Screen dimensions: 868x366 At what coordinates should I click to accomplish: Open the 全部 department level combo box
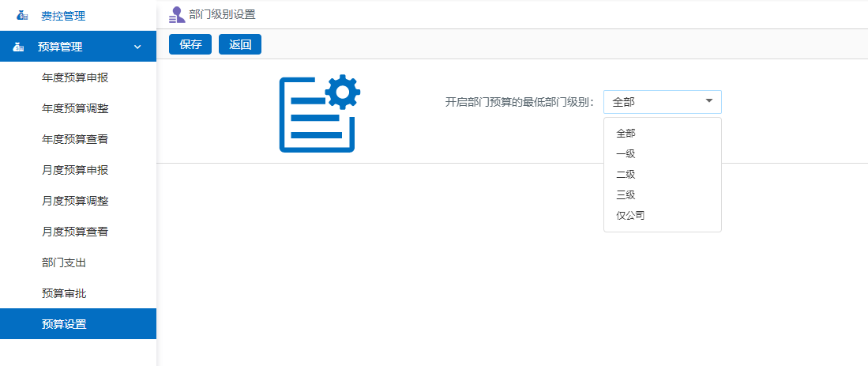pyautogui.click(x=654, y=102)
